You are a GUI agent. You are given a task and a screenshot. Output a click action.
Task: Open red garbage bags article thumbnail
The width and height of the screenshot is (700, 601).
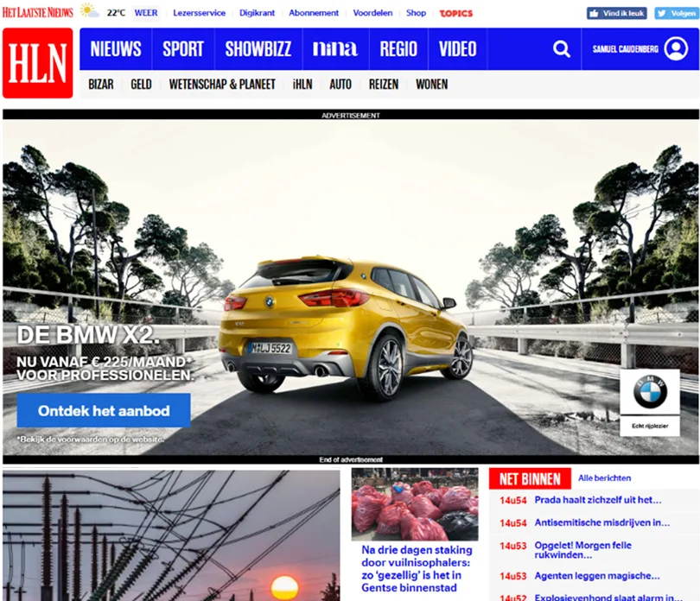tap(415, 504)
